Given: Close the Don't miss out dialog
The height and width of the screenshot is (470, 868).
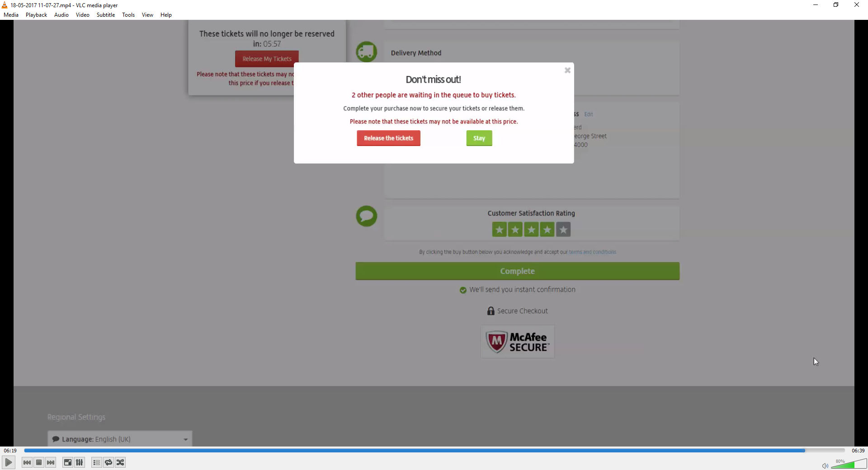Looking at the screenshot, I should pos(567,70).
